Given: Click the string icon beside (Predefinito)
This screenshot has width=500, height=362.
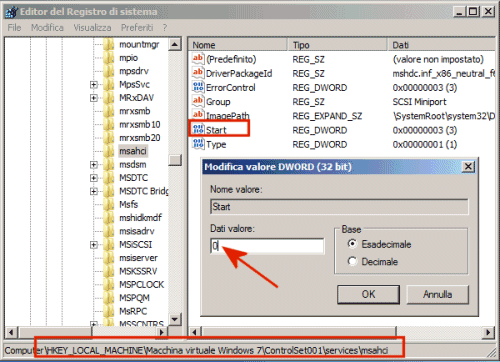Looking at the screenshot, I should 198,59.
